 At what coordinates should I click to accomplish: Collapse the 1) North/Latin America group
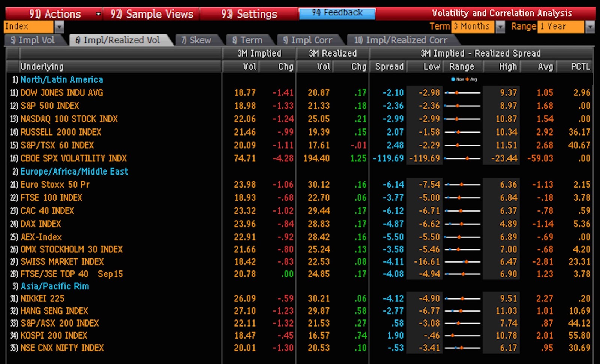[x=58, y=79]
